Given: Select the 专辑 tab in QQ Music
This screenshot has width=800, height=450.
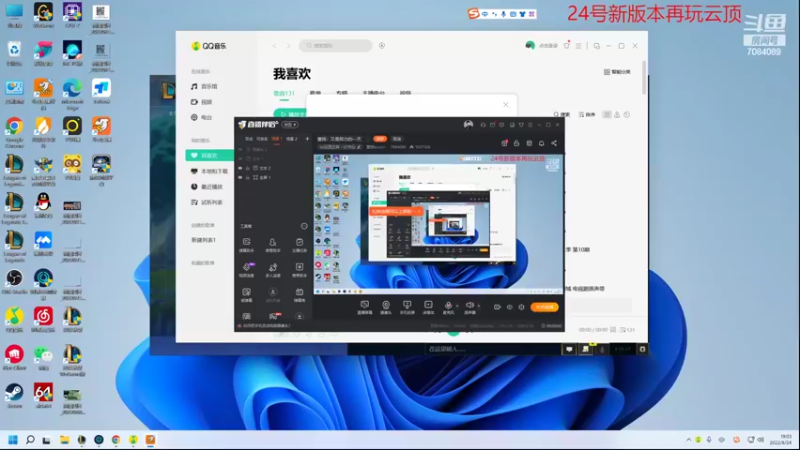Looking at the screenshot, I should click(342, 93).
